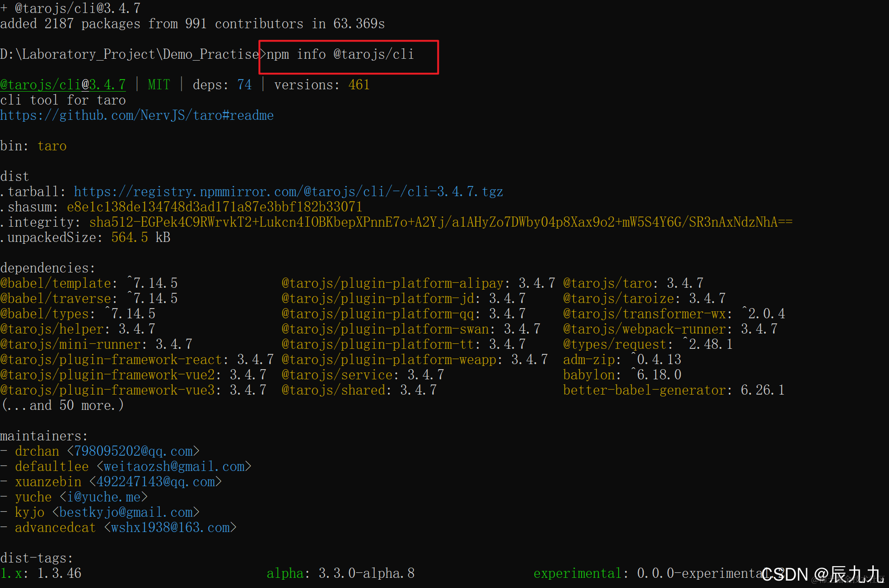Click the shasum hash value
Image resolution: width=889 pixels, height=588 pixels.
click(x=214, y=207)
